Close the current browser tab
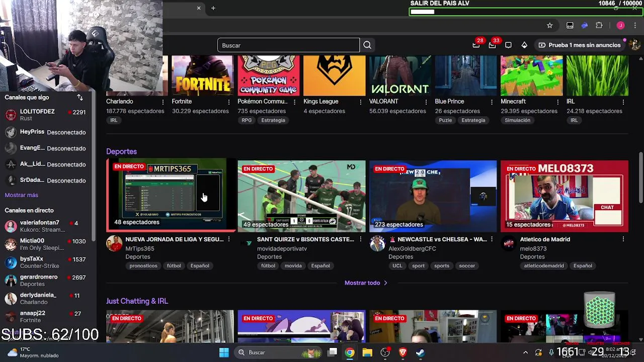 199,8
